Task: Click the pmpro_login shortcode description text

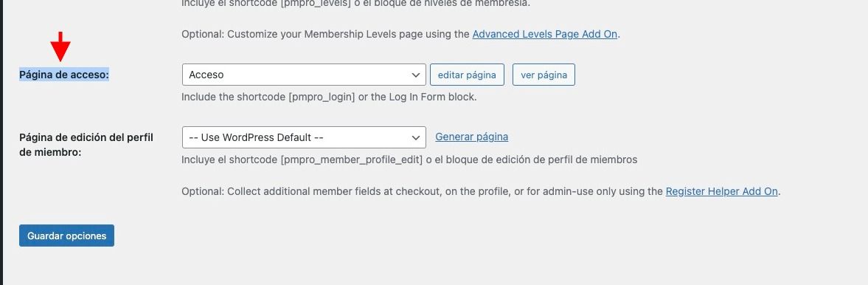Action: [x=329, y=97]
